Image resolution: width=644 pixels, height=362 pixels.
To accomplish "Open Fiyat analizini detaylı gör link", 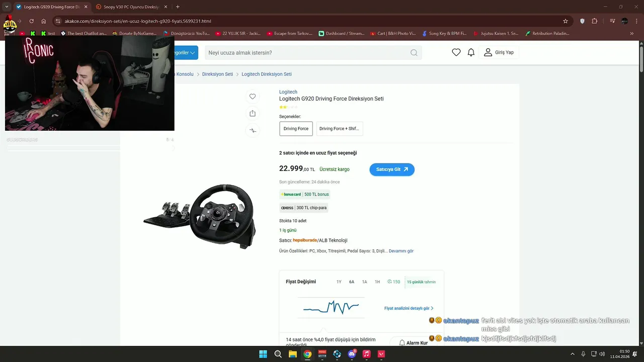I will [409, 308].
